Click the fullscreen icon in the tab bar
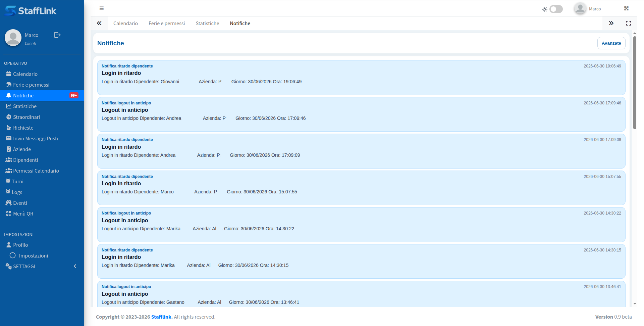Screen dimensions: 644x326 (629, 23)
